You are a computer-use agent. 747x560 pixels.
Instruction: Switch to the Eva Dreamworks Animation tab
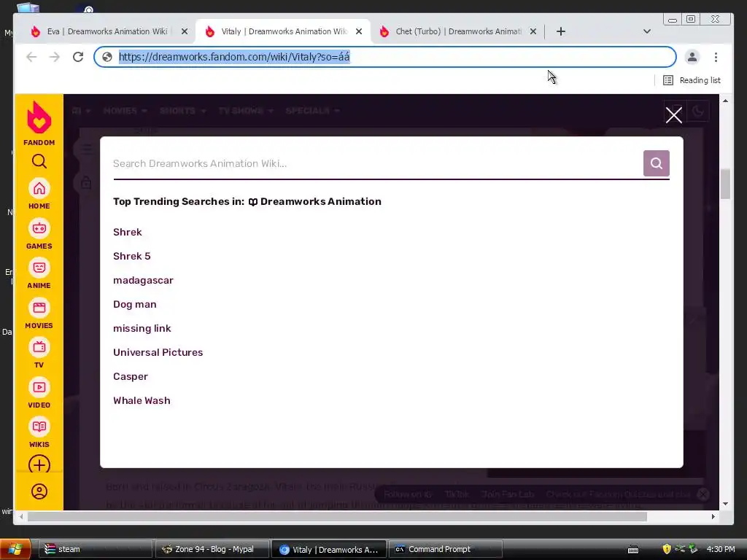point(107,31)
